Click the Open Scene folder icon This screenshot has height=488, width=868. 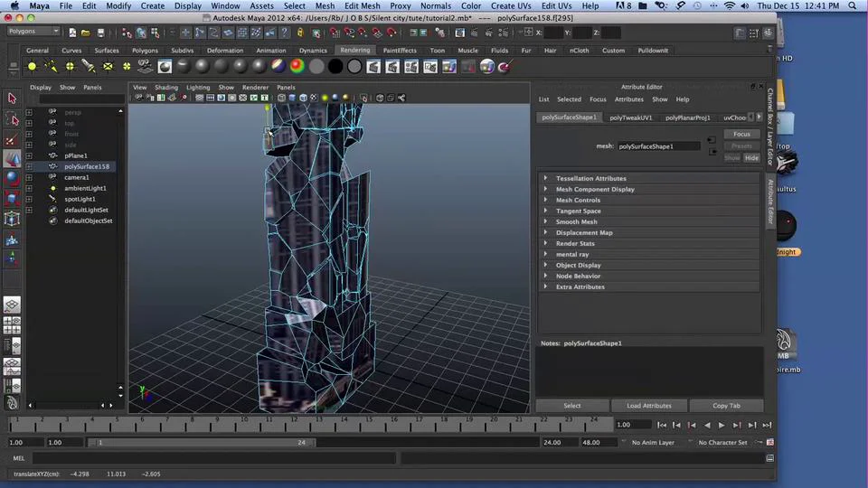86,33
